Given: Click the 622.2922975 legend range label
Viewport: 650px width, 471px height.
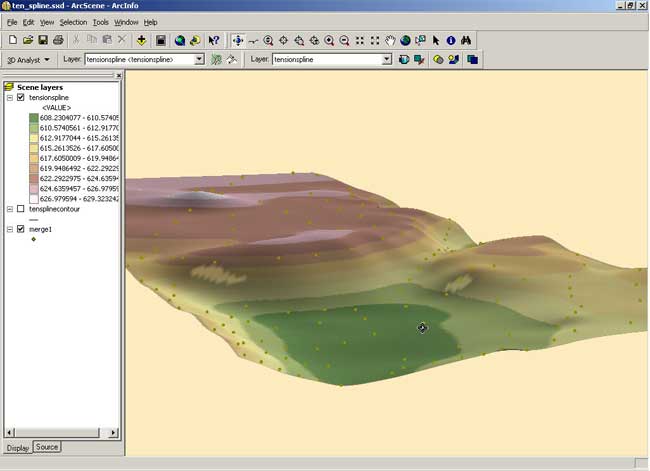Looking at the screenshot, I should click(79, 179).
